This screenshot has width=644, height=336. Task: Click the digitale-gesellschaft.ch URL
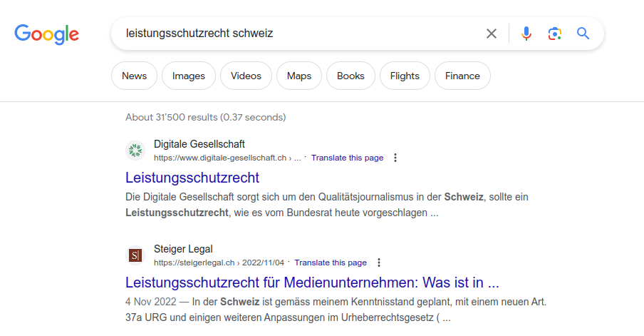(x=227, y=158)
